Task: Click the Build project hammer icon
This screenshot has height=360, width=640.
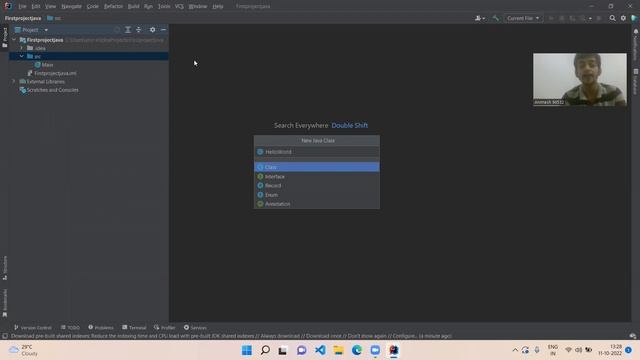Action: 496,18
